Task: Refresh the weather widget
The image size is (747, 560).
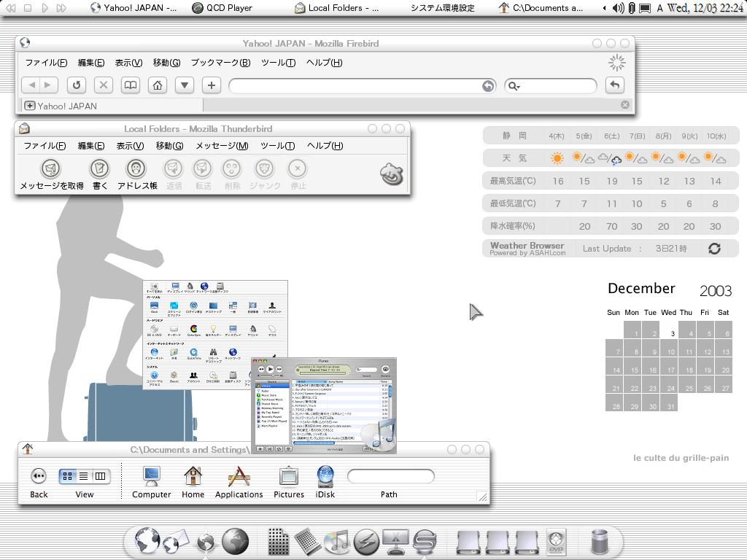Action: point(714,248)
